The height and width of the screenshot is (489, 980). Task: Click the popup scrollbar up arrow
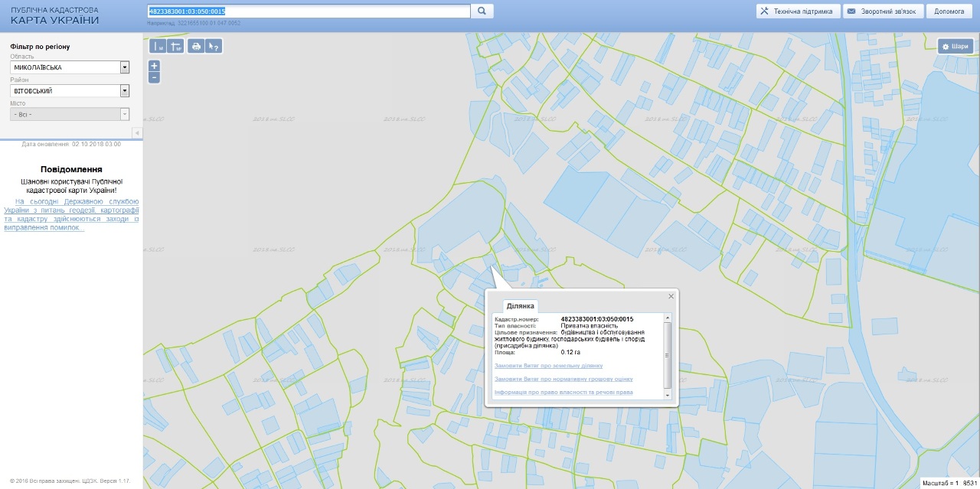click(x=668, y=318)
